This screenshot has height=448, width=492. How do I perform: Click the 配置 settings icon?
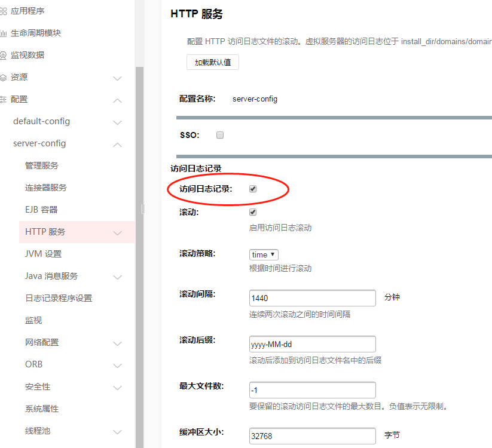[x=4, y=100]
